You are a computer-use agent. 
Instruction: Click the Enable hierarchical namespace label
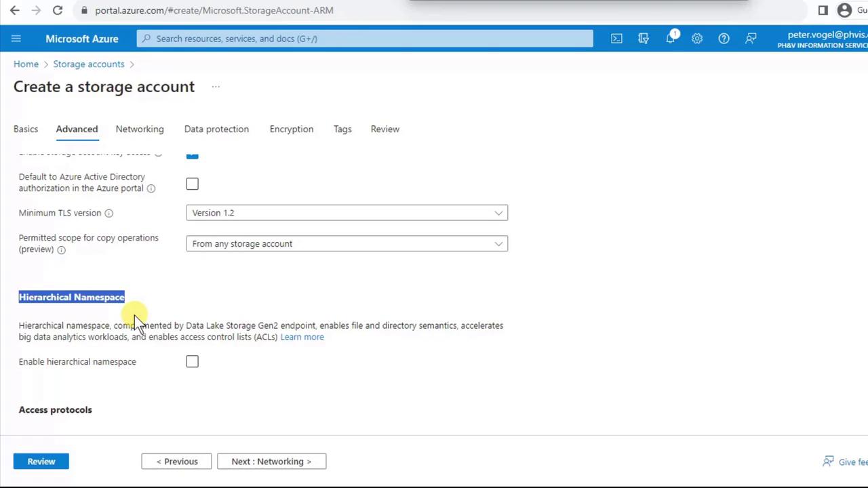77,361
